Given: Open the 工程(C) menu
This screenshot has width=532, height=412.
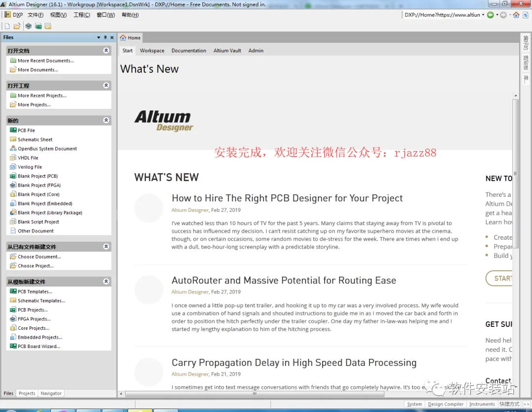Looking at the screenshot, I should click(x=82, y=15).
